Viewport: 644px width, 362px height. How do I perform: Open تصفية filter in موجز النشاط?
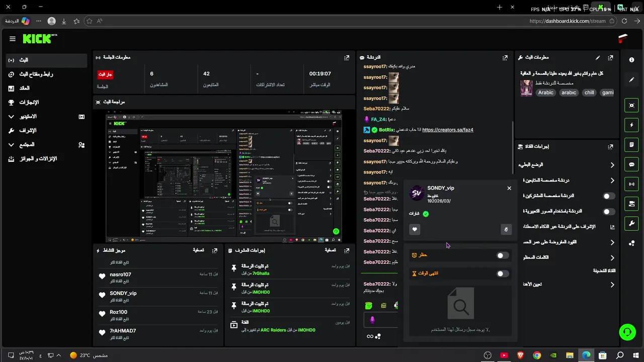click(198, 250)
